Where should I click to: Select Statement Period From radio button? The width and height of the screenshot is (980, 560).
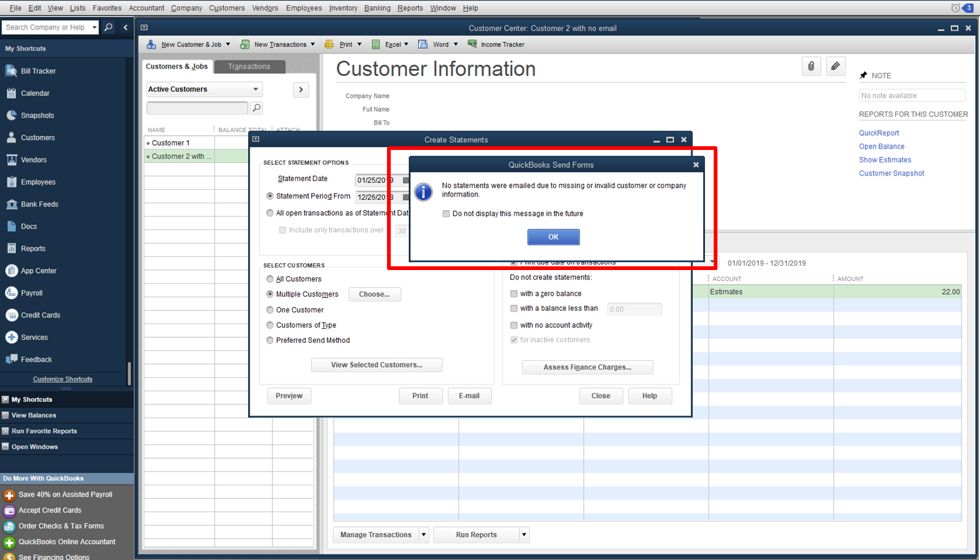click(270, 196)
